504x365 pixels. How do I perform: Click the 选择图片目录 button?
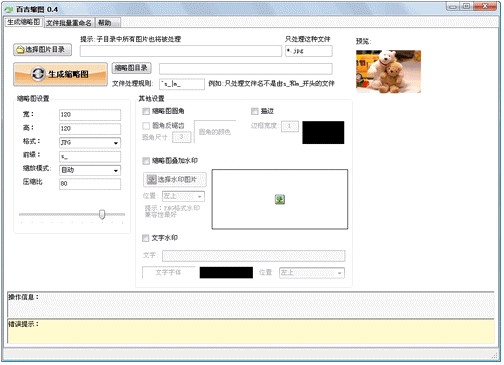(43, 50)
